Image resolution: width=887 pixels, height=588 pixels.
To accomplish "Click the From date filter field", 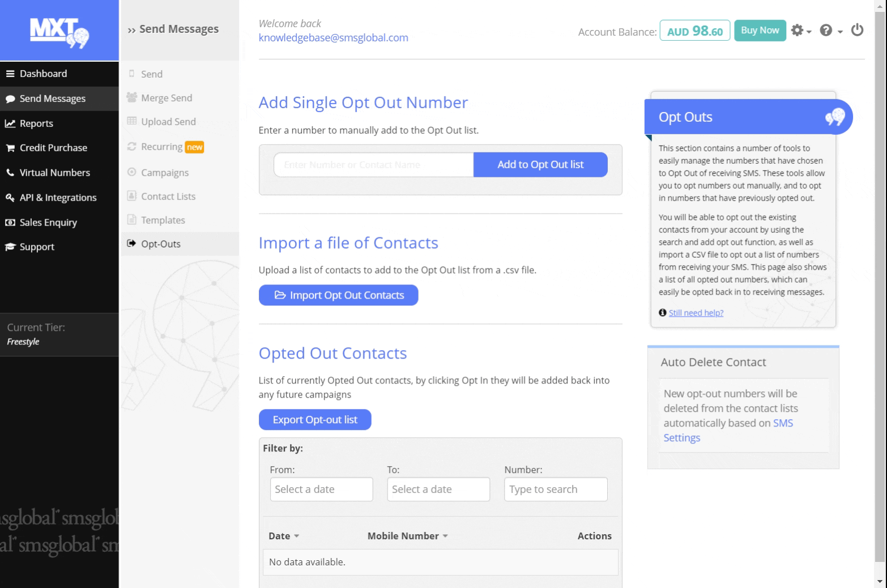I will (x=321, y=489).
